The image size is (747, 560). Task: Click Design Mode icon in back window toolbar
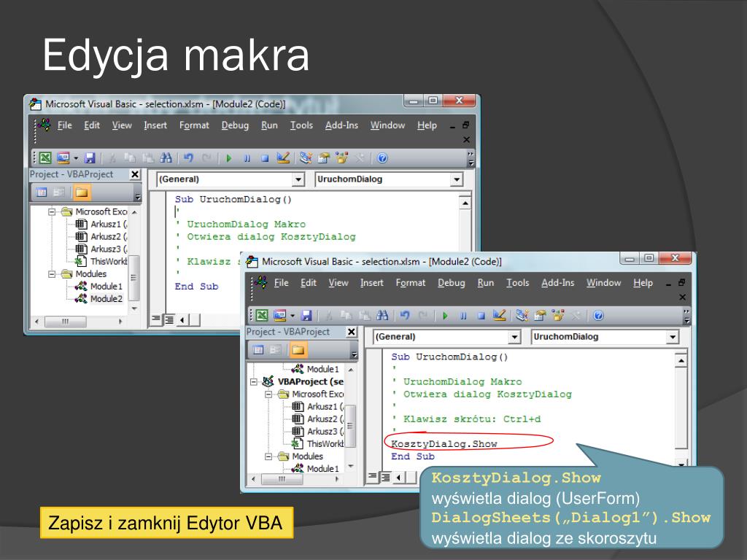[x=283, y=157]
